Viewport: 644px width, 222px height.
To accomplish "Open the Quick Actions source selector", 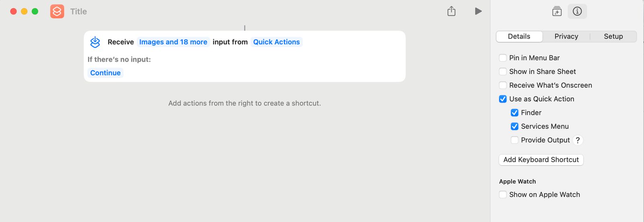I will [x=276, y=42].
